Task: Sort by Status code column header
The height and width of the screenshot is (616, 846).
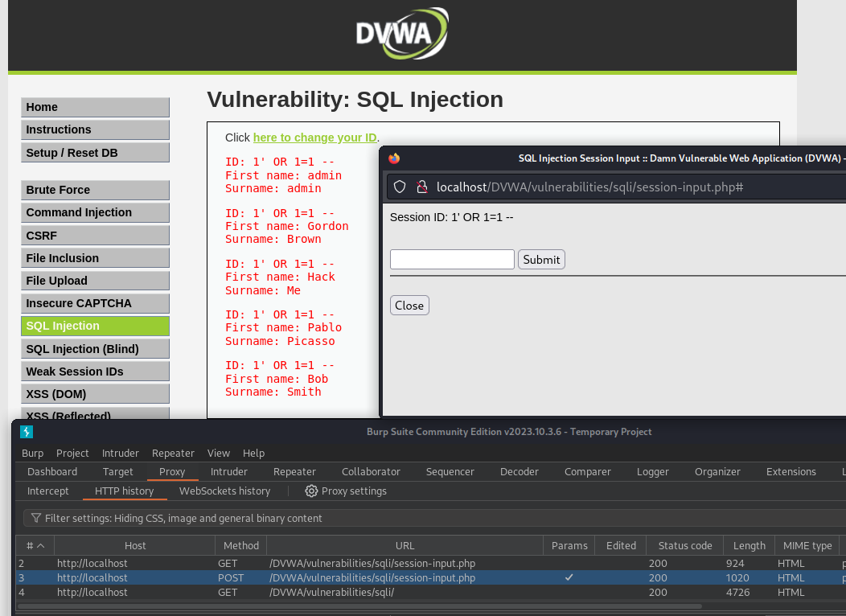Action: (x=684, y=546)
